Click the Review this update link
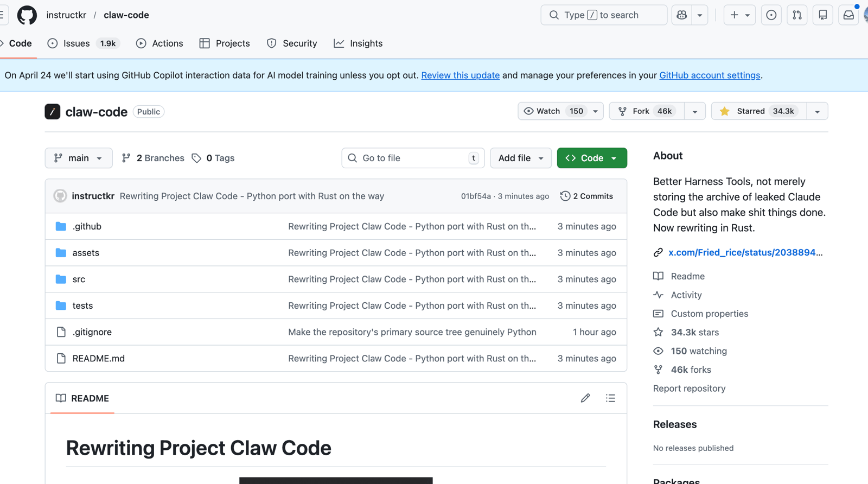The width and height of the screenshot is (868, 484). point(460,75)
